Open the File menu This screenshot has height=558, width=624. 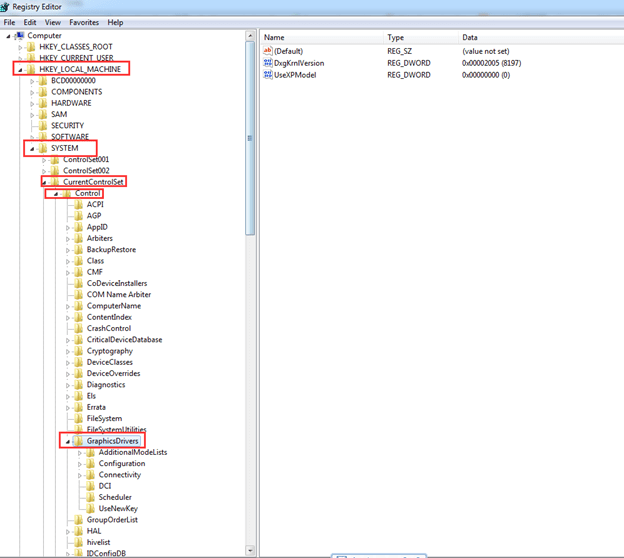pyautogui.click(x=10, y=22)
